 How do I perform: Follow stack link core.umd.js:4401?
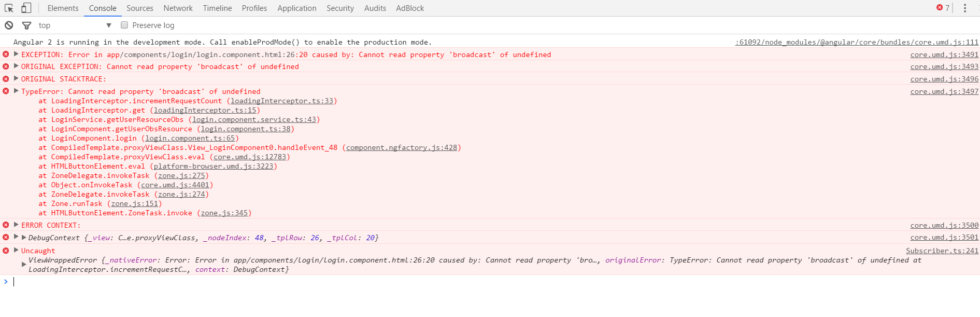point(175,185)
